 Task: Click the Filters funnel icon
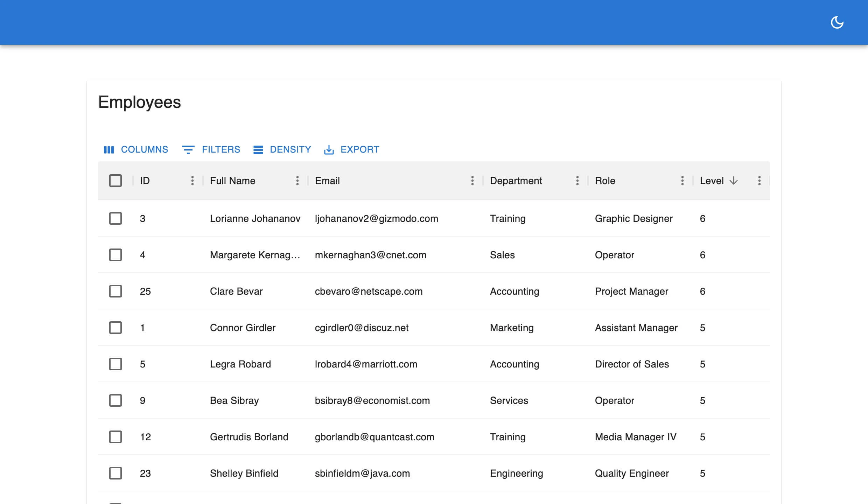point(188,149)
